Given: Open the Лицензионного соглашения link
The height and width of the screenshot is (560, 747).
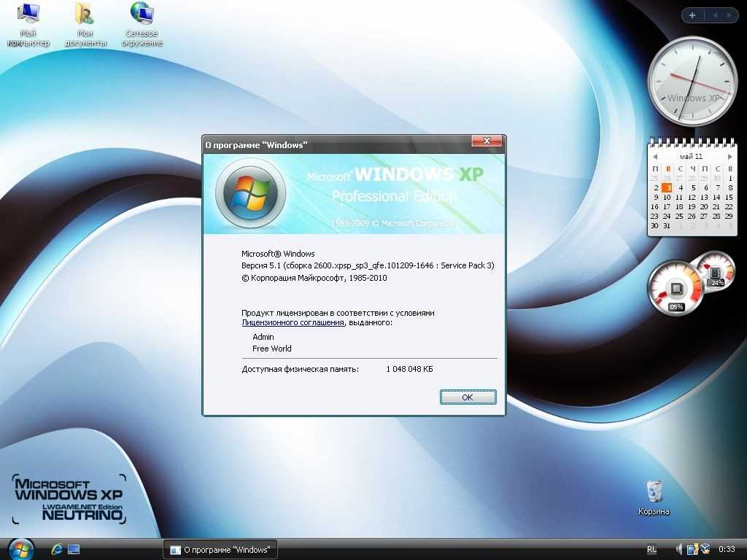Looking at the screenshot, I should 293,322.
